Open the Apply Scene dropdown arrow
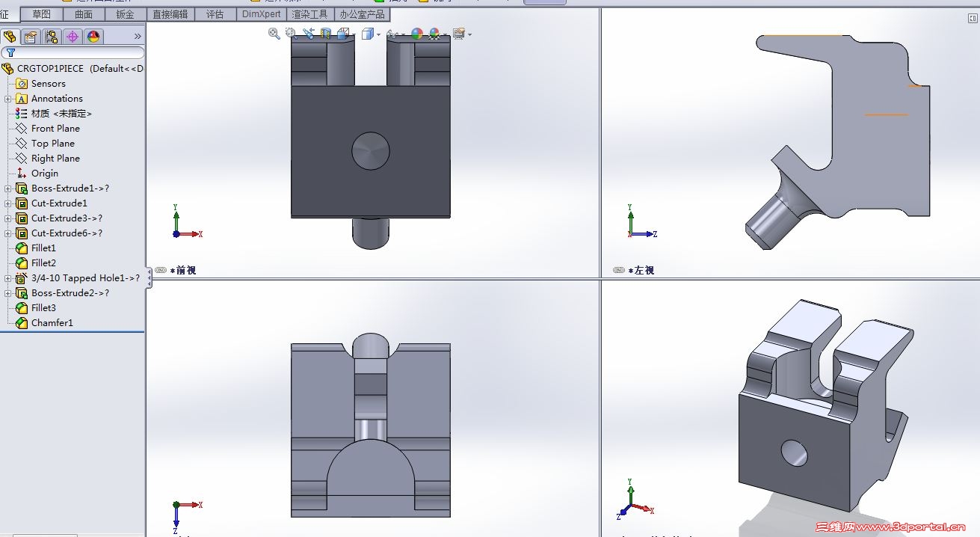This screenshot has width=980, height=537. coord(445,34)
